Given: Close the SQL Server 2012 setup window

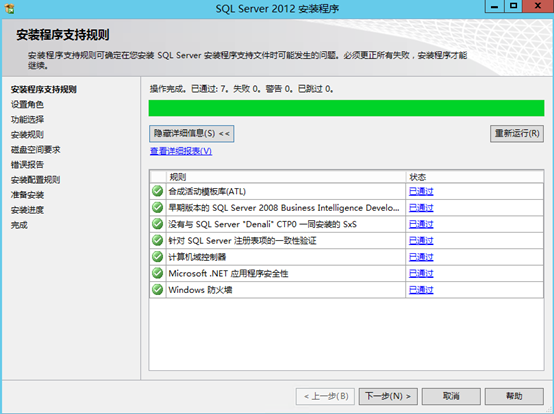Looking at the screenshot, I should [x=538, y=6].
